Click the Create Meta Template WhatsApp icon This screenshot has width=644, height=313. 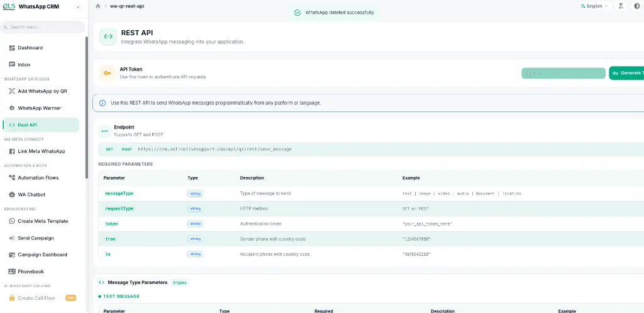pos(12,221)
